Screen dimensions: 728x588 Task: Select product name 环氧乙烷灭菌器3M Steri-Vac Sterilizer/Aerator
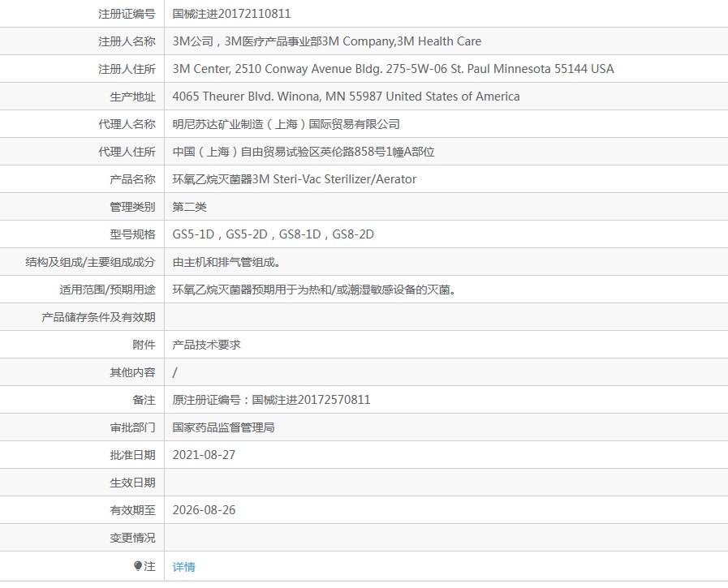click(295, 179)
